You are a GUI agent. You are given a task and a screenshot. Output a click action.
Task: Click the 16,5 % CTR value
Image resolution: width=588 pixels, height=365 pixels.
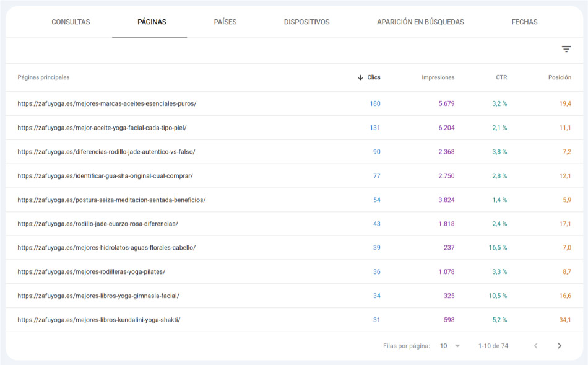[498, 248]
